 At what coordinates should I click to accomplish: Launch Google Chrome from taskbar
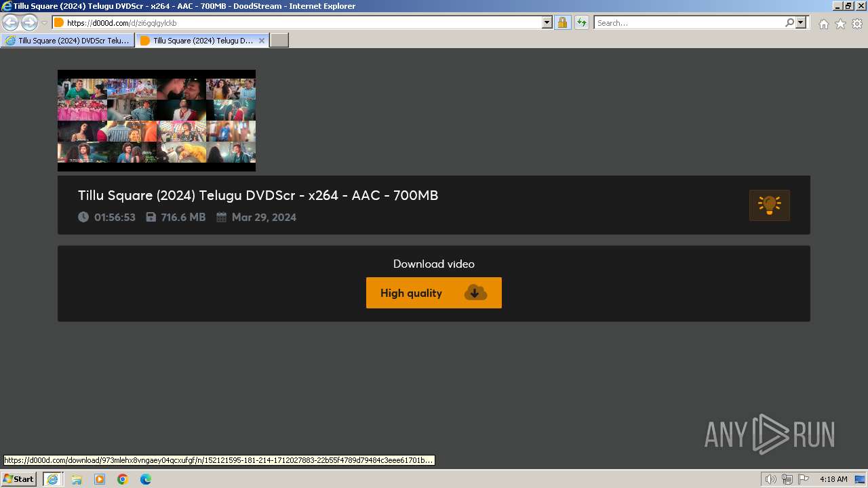click(x=123, y=479)
